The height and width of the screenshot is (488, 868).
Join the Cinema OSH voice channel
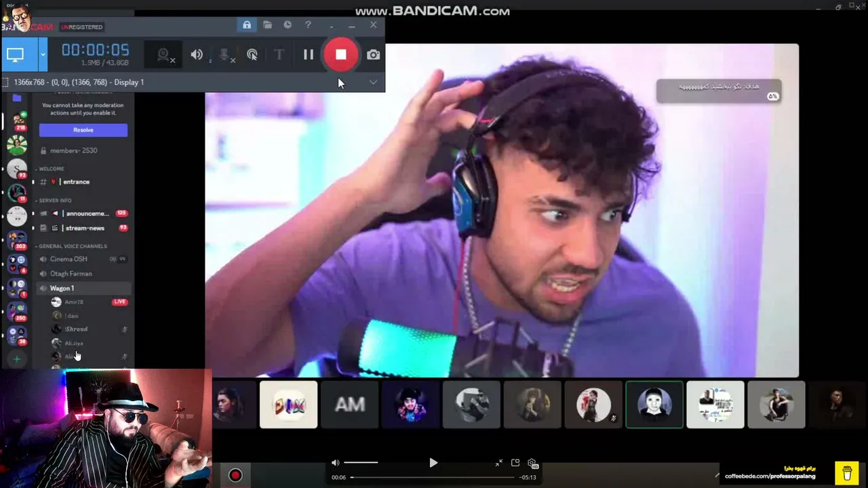[84, 259]
